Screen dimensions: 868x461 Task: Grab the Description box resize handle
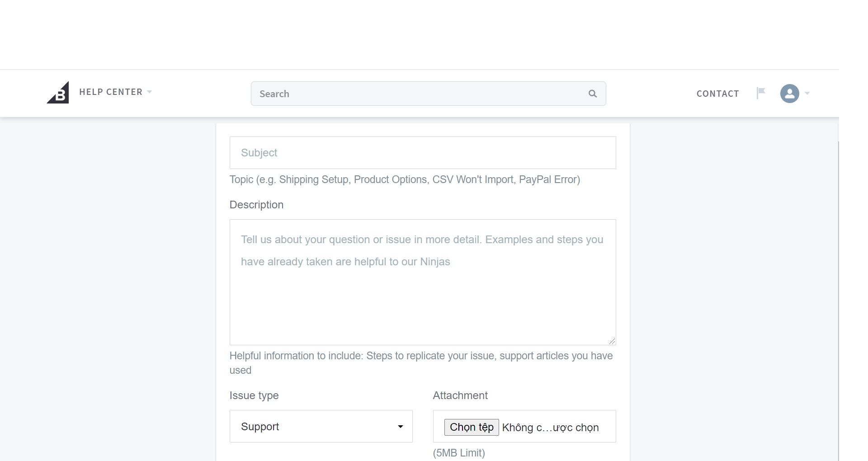tap(612, 341)
